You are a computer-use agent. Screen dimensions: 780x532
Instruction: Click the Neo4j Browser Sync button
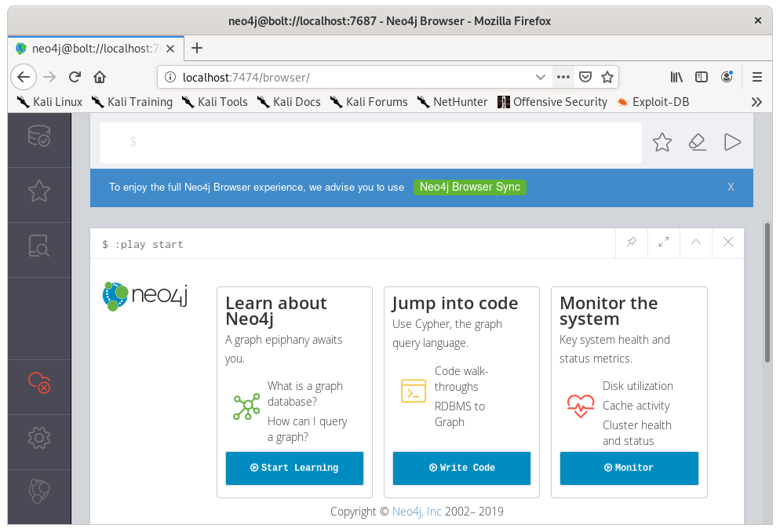pos(469,187)
